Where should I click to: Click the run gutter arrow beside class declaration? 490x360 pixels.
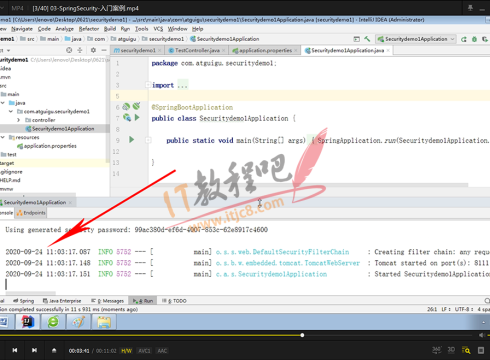(137, 117)
